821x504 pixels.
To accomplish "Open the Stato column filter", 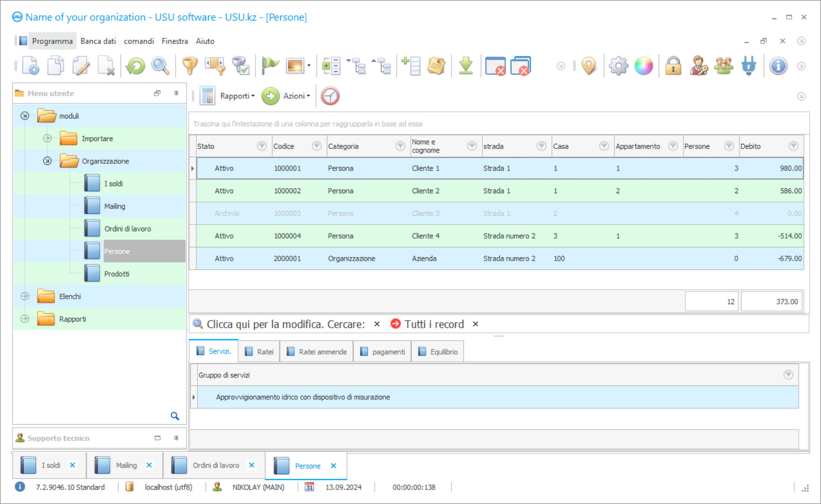I will tap(262, 146).
